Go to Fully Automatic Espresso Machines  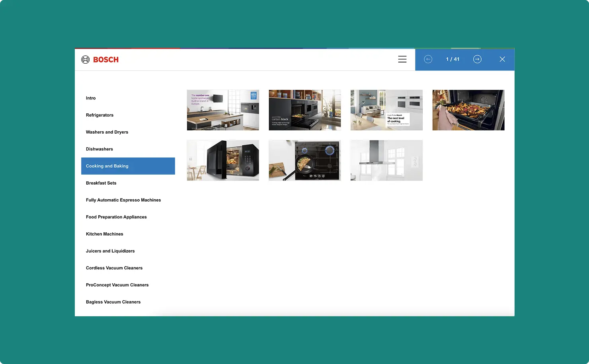(123, 200)
